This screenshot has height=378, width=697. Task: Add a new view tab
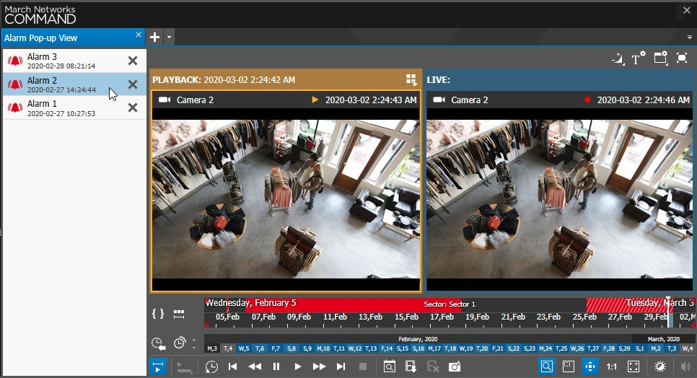pos(155,37)
